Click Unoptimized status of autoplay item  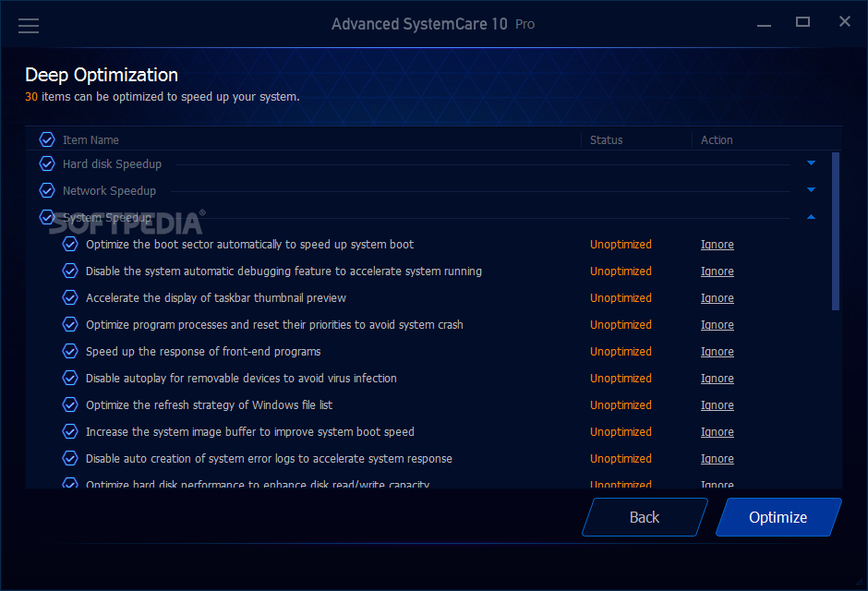621,379
